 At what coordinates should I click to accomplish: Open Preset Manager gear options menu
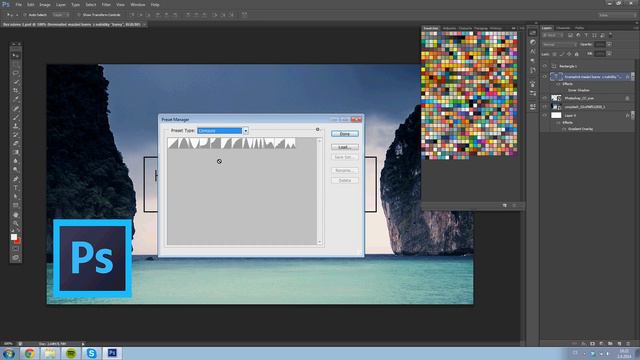pyautogui.click(x=318, y=129)
